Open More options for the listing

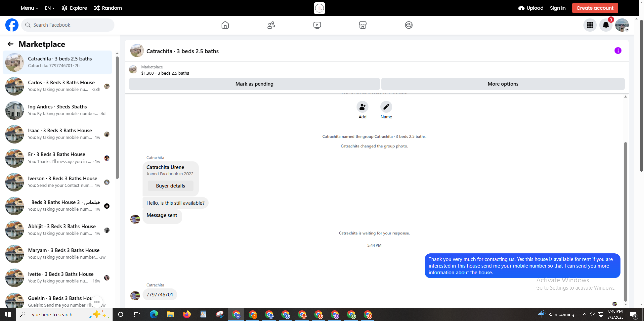click(503, 84)
